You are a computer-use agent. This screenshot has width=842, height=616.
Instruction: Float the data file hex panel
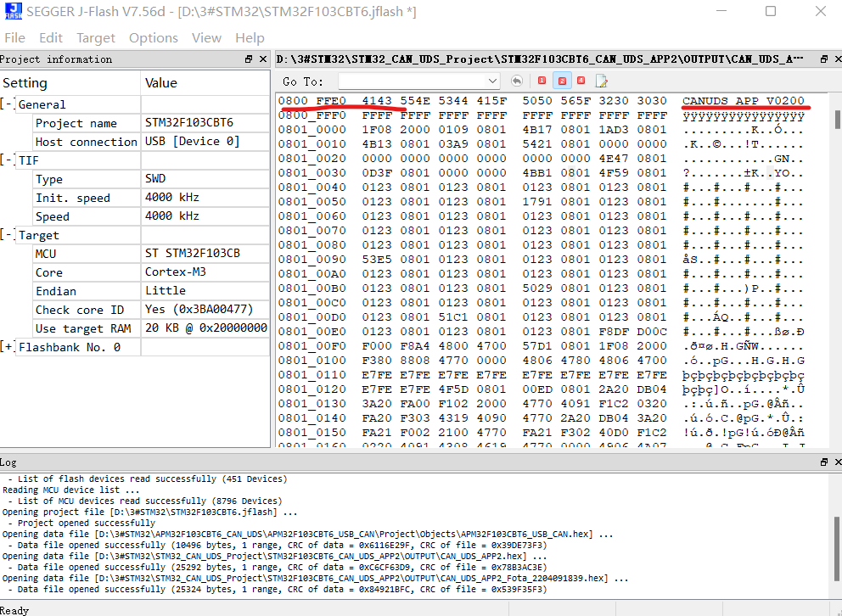[x=823, y=59]
